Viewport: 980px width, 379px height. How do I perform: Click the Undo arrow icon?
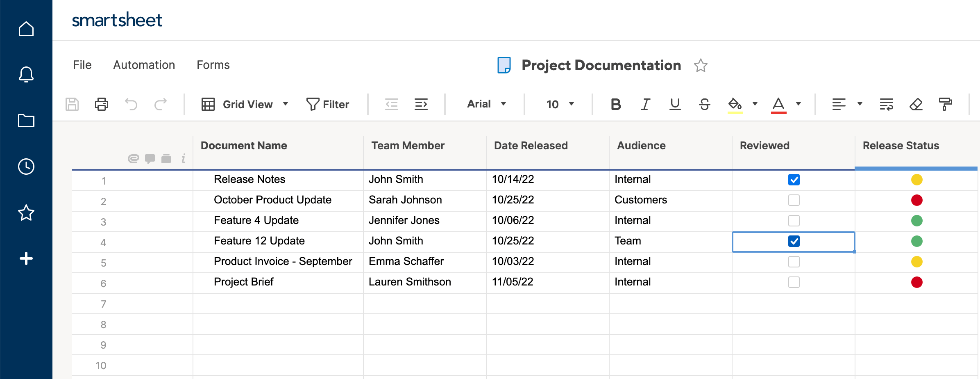tap(131, 104)
